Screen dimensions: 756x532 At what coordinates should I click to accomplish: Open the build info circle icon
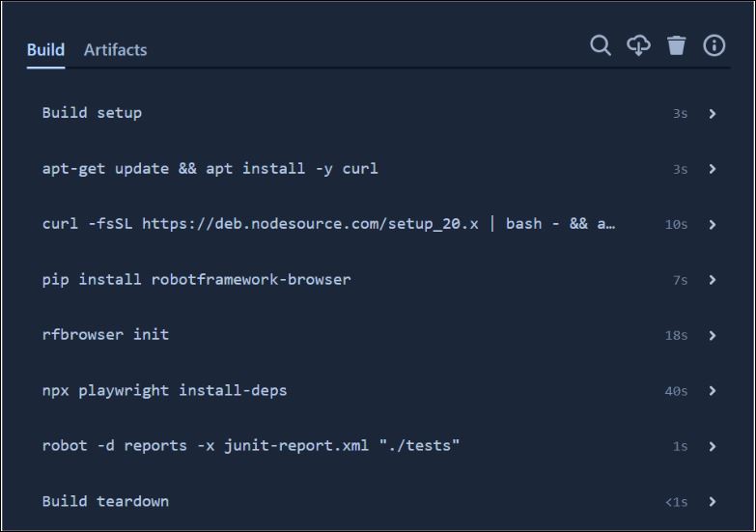pos(714,45)
